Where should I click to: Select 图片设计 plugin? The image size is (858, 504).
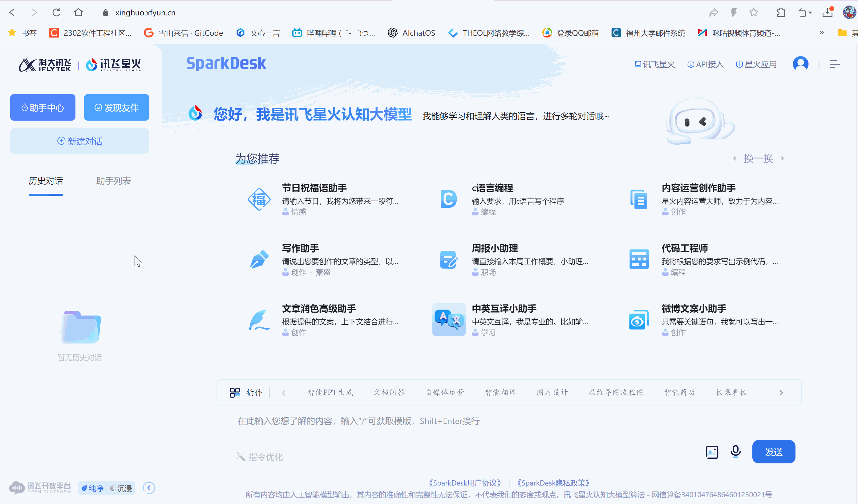(552, 392)
